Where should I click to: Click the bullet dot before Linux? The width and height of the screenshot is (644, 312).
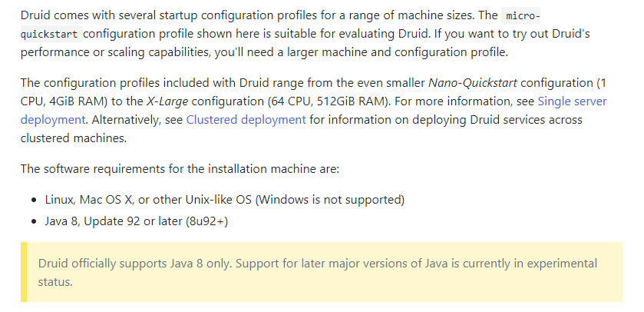(x=34, y=201)
